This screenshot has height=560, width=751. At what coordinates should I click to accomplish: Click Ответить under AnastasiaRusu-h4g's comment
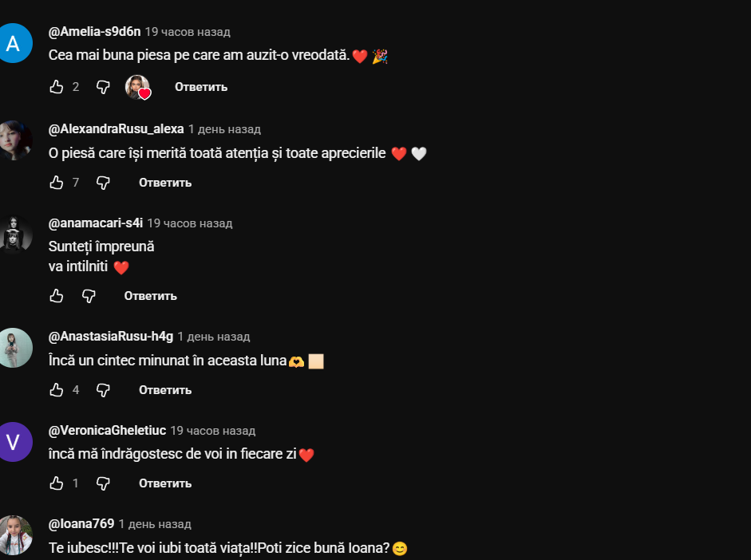pos(165,390)
